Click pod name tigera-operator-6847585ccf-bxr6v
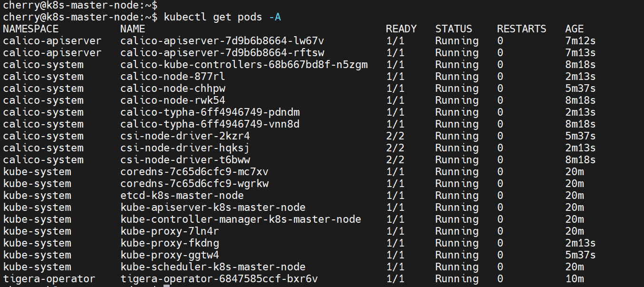Screen dimensions: 644x287 pyautogui.click(x=219, y=279)
